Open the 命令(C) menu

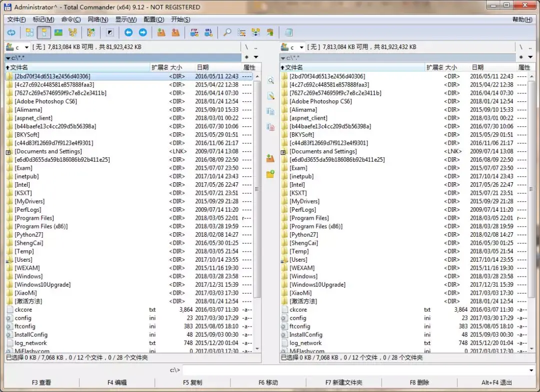71,19
